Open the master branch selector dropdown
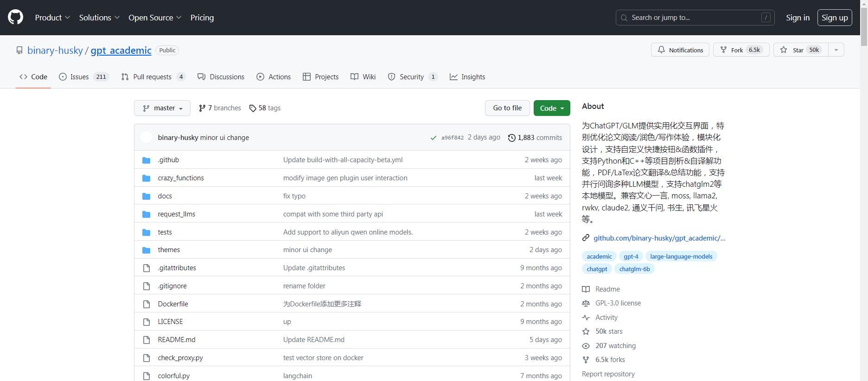This screenshot has height=381, width=868. click(x=162, y=108)
